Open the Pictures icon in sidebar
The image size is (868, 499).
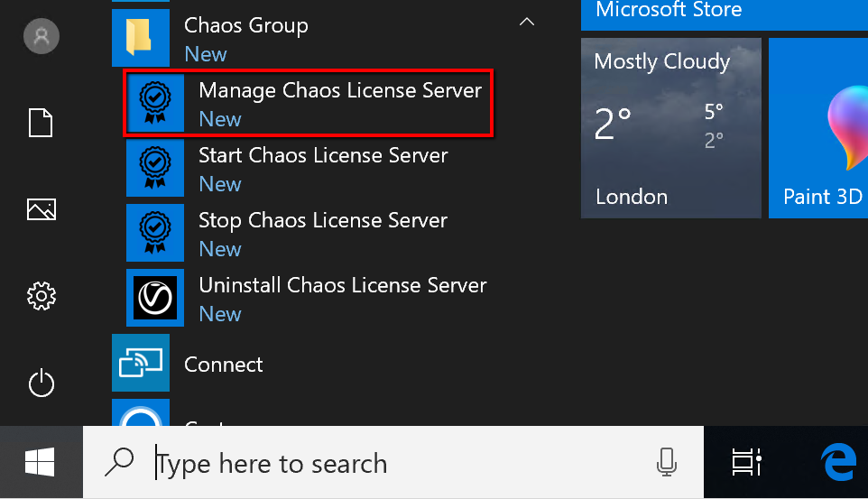tap(42, 209)
